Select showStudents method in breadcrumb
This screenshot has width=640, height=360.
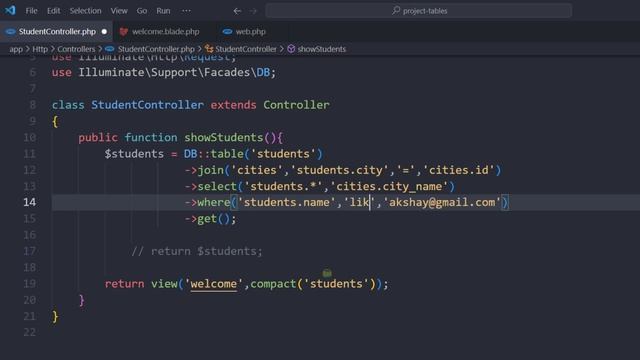pyautogui.click(x=322, y=49)
